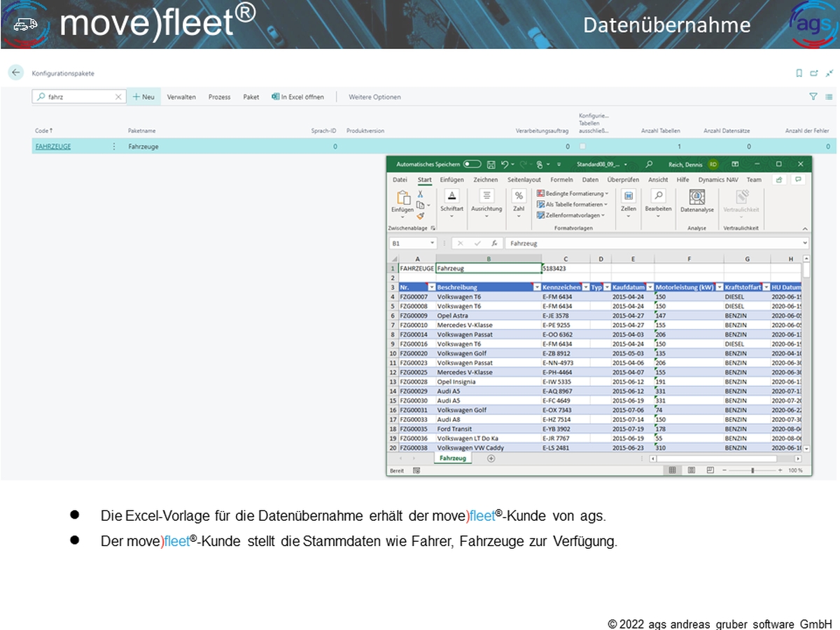Undo the last action in Excel
Screen dimensions: 840x630
point(505,164)
